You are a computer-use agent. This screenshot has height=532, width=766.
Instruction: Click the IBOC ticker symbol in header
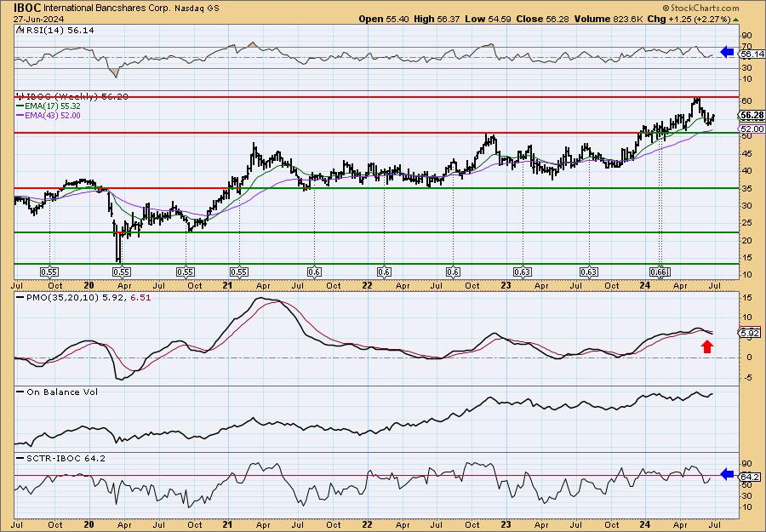click(x=27, y=8)
